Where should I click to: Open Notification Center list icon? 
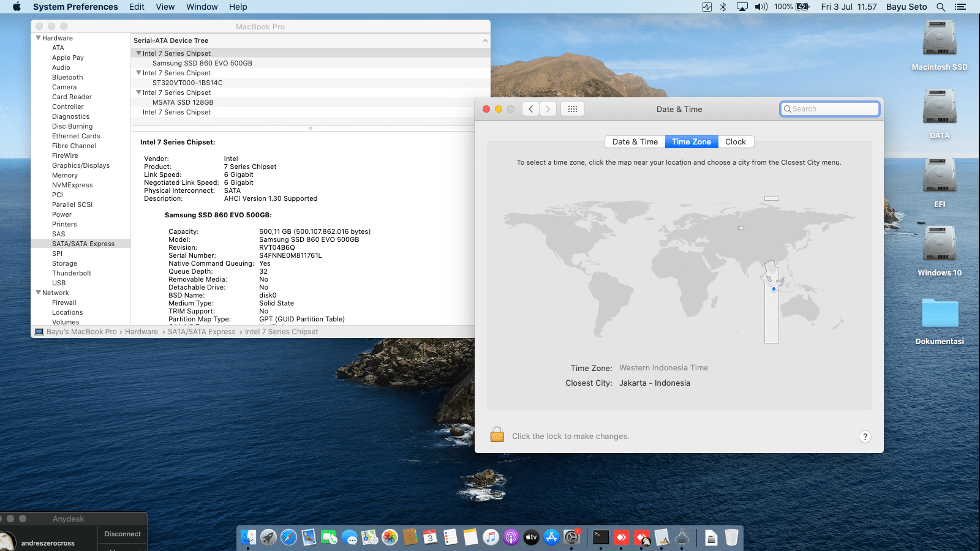[960, 7]
